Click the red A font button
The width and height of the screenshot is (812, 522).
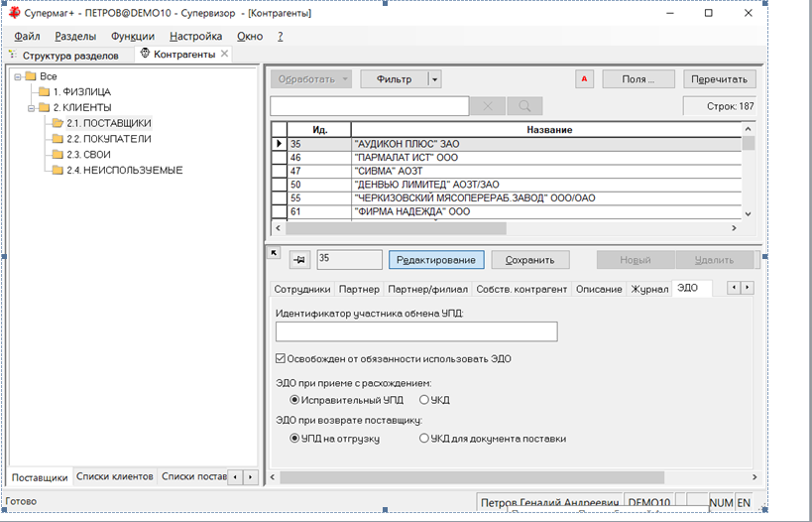(x=584, y=79)
